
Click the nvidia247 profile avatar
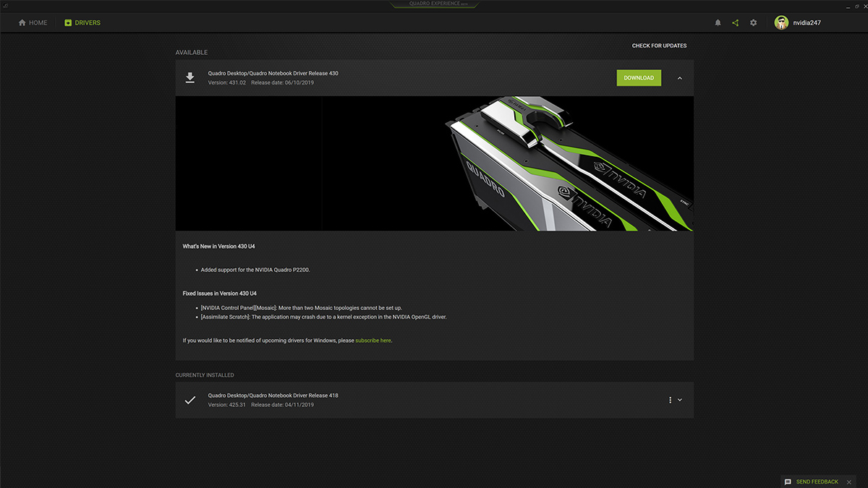[x=781, y=23]
